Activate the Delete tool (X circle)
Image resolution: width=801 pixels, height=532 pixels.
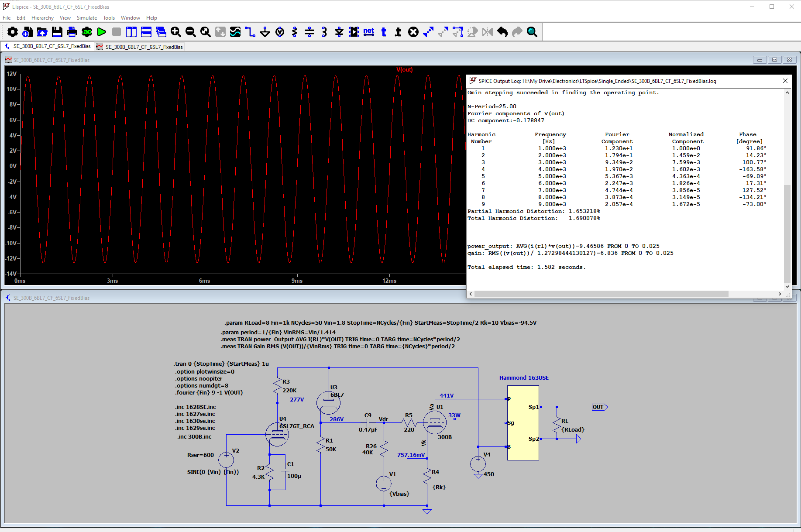pyautogui.click(x=413, y=32)
